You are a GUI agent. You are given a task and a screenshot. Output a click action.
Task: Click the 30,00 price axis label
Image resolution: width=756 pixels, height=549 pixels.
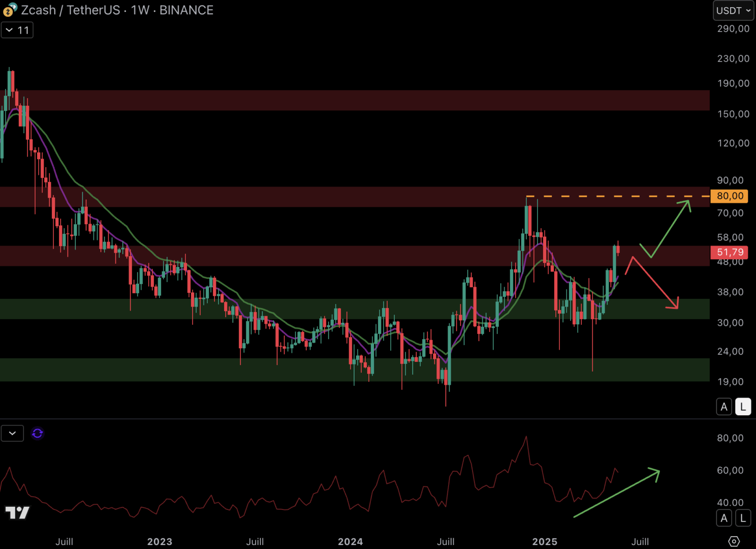pos(730,323)
